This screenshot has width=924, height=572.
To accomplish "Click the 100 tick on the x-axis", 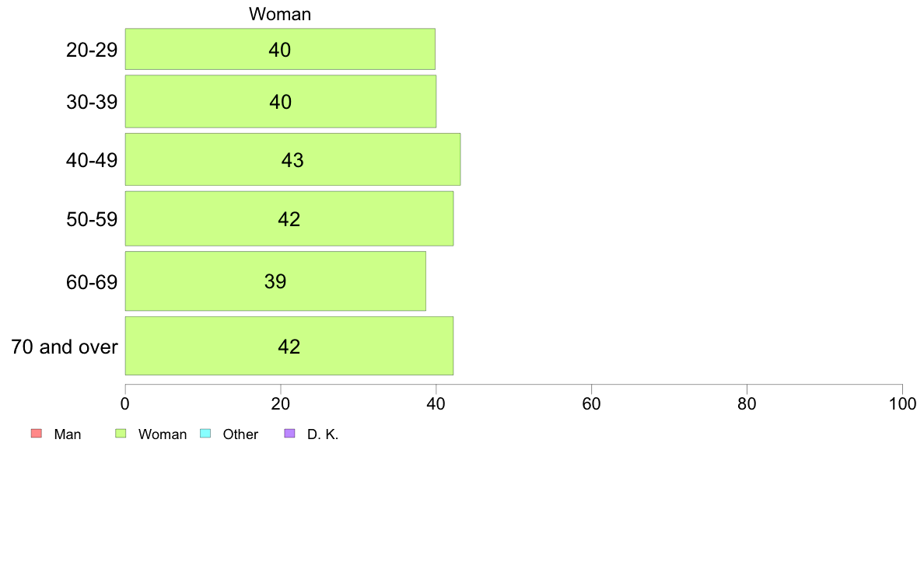I will point(902,403).
